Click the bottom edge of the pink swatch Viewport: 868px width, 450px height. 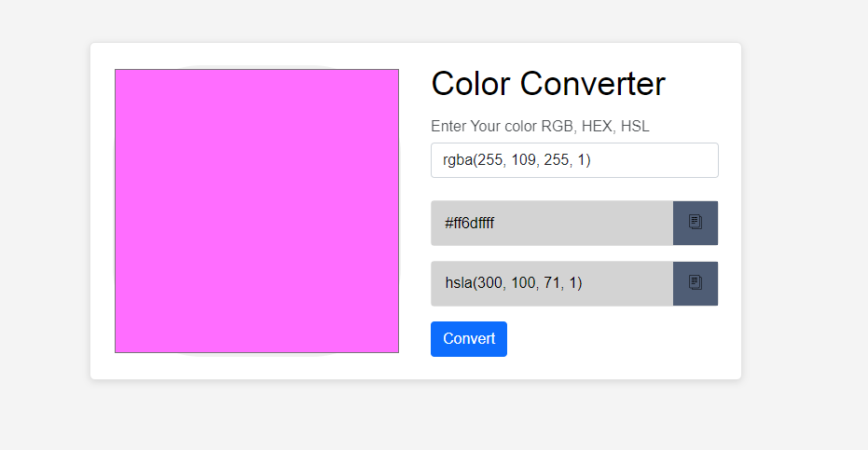257,351
